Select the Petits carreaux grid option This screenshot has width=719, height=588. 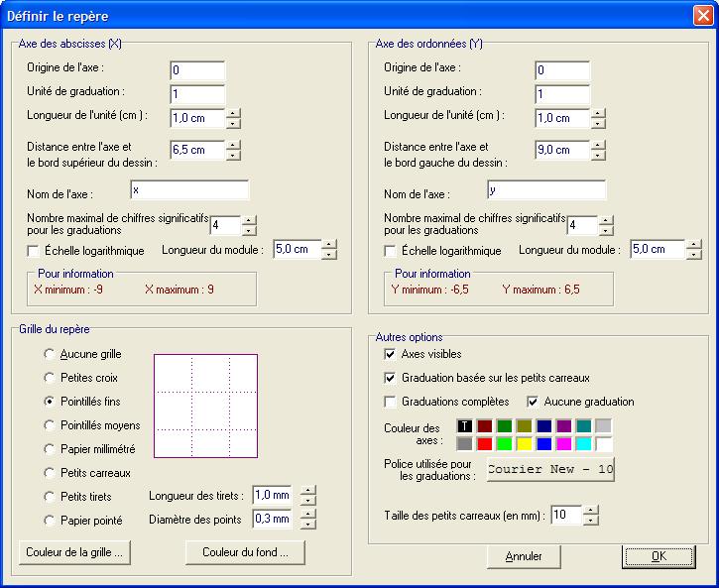click(50, 473)
